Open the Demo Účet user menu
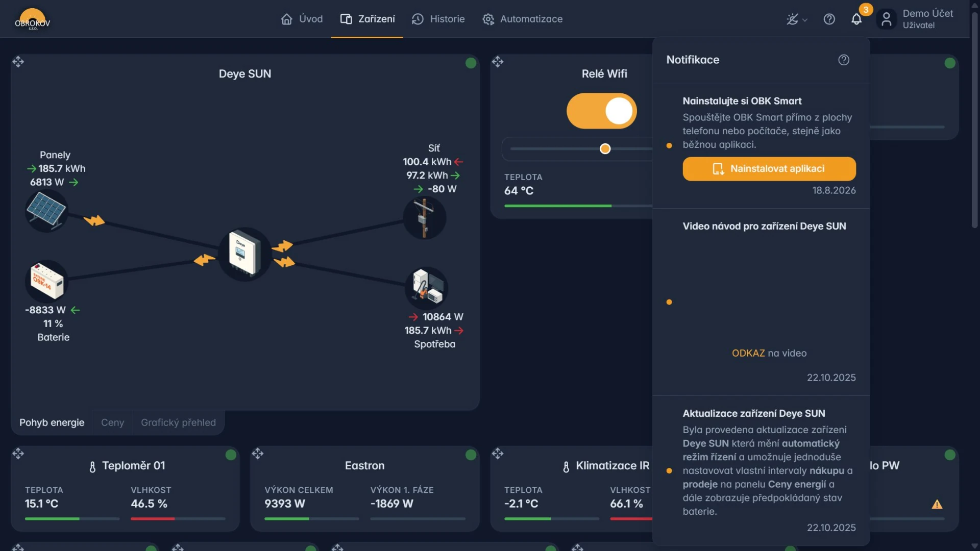Image resolution: width=980 pixels, height=551 pixels. point(915,19)
